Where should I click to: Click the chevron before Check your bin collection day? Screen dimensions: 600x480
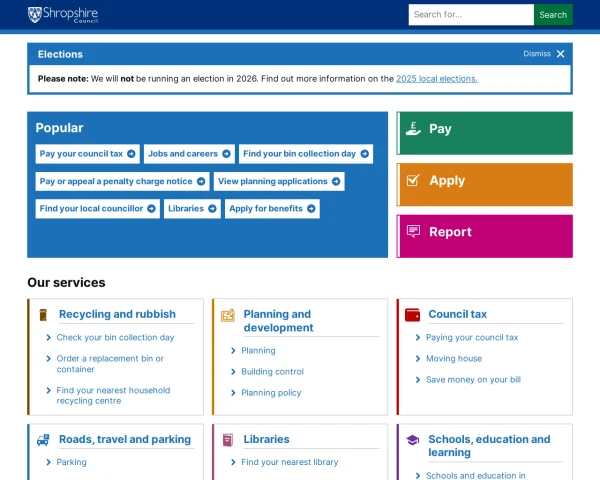48,338
